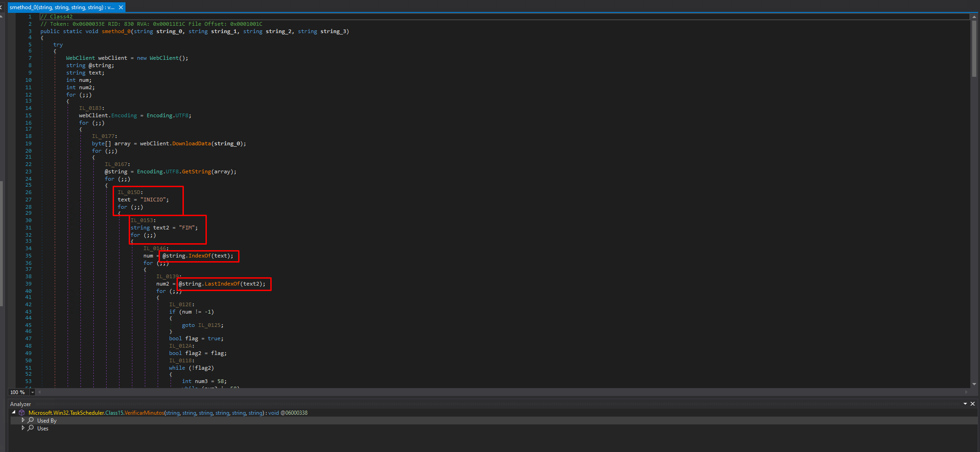Expand the Used By node
Screen dimensions: 980x452
click(23, 420)
